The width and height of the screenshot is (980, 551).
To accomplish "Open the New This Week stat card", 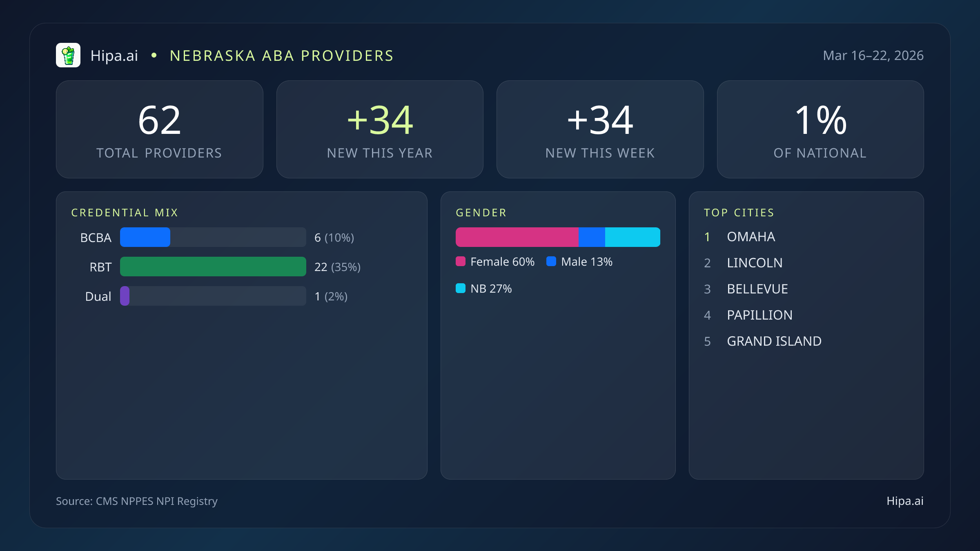I will coord(600,129).
